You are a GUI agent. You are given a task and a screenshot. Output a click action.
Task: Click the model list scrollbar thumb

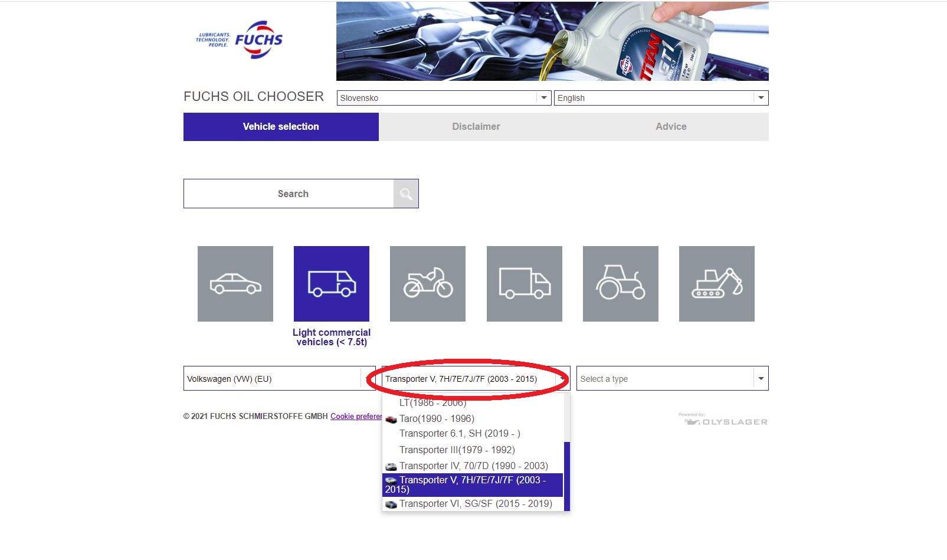point(567,476)
